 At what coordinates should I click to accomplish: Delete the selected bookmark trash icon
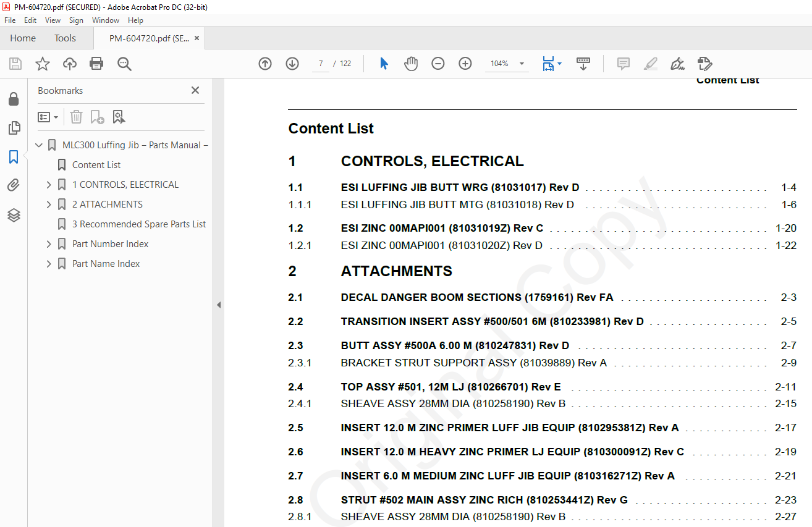(x=76, y=117)
